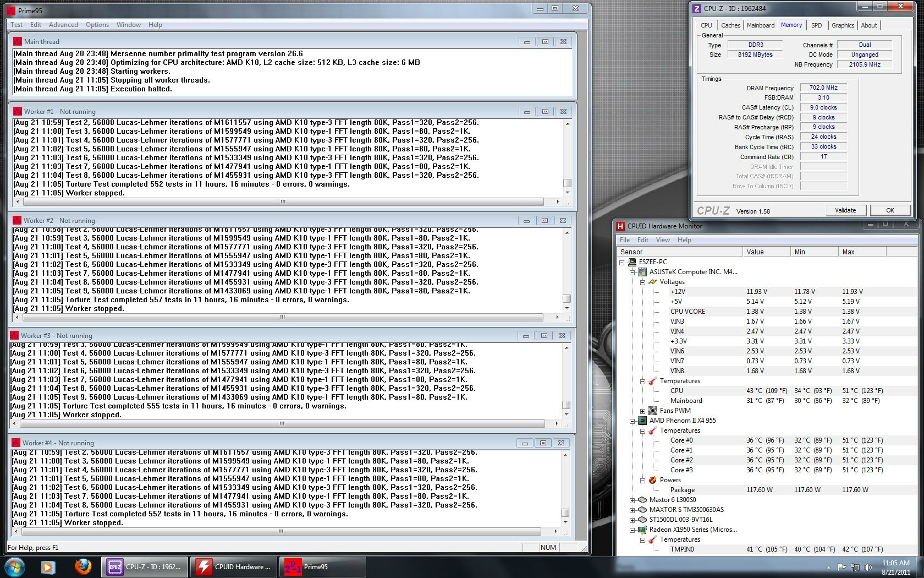
Task: Click the Worker #4 window icon
Action: pos(16,443)
